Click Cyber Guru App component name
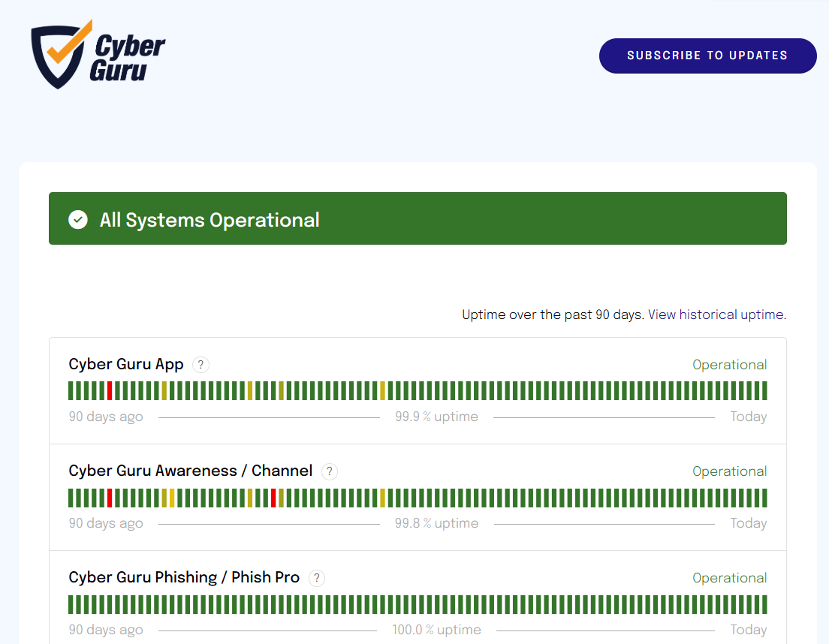 tap(126, 364)
